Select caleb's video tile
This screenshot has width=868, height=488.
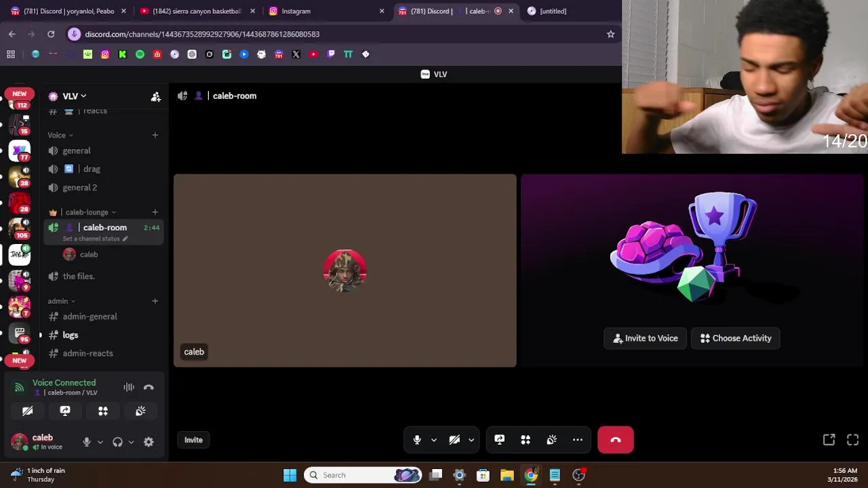click(345, 270)
